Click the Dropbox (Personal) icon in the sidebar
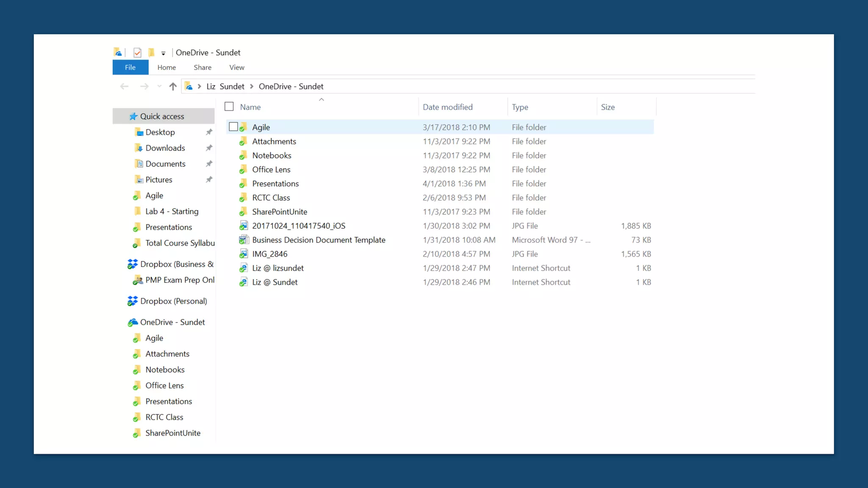This screenshot has width=868, height=488. click(x=133, y=301)
